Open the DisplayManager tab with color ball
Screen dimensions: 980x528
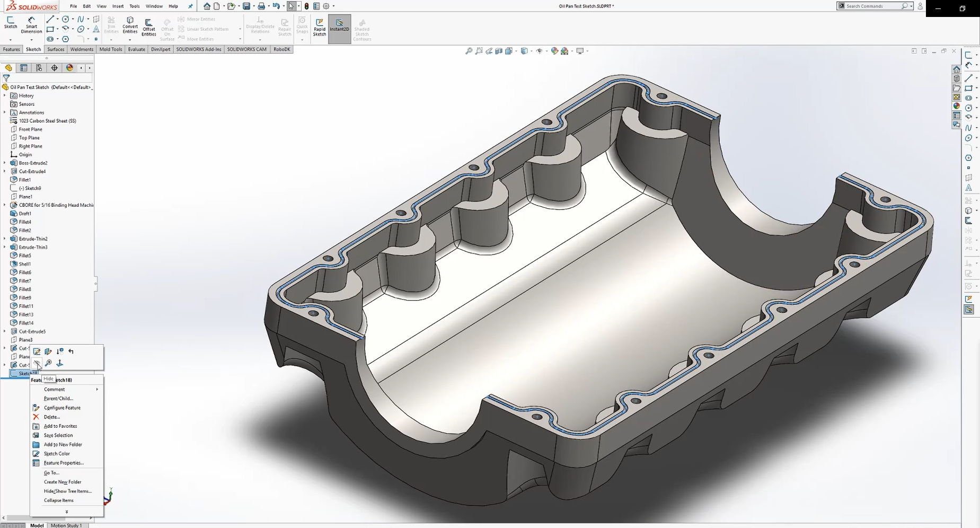[x=69, y=68]
